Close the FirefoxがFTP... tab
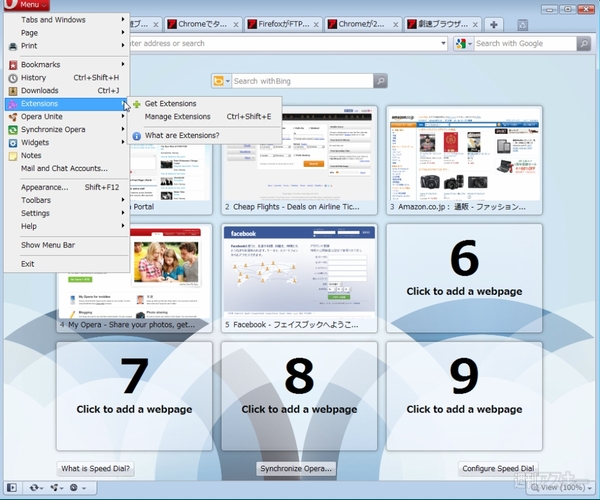Image resolution: width=600 pixels, height=500 pixels. click(x=316, y=24)
